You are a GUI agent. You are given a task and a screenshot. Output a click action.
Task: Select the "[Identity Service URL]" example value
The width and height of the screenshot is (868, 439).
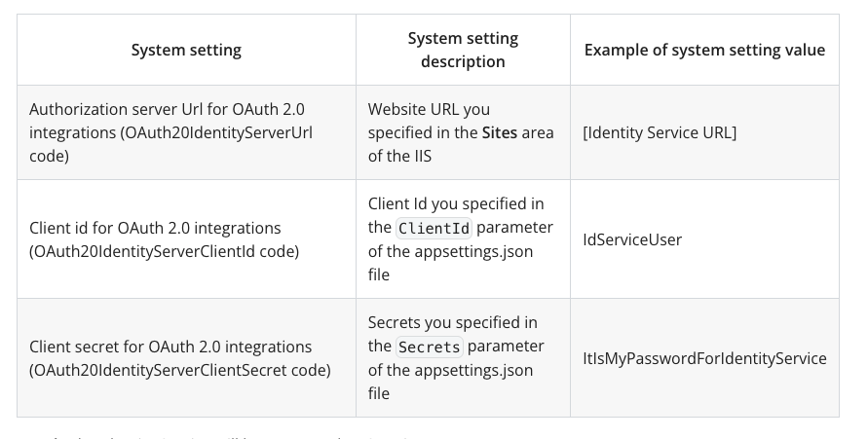[x=660, y=132]
